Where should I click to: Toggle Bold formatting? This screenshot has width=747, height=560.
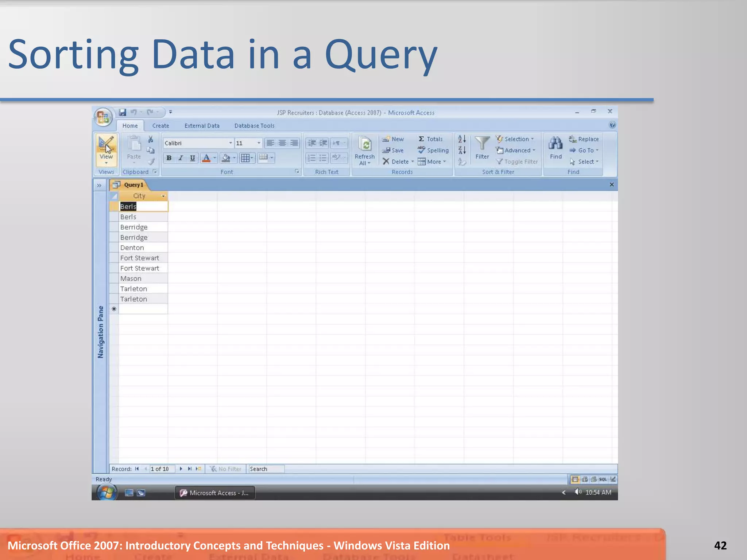169,158
